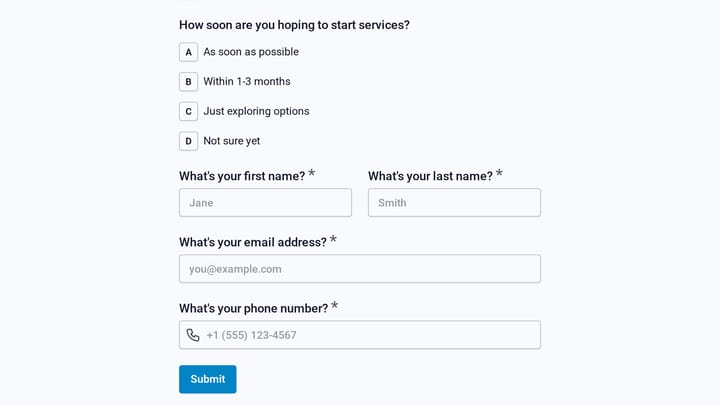Screen dimensions: 720x405
Task: Choose "Just exploring options" answer
Action: click(x=256, y=111)
